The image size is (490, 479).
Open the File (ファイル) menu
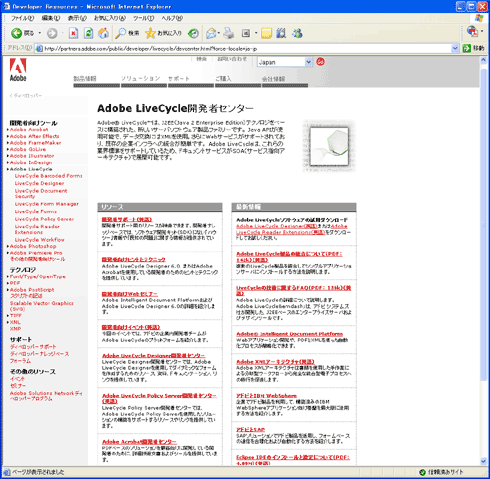click(x=22, y=18)
